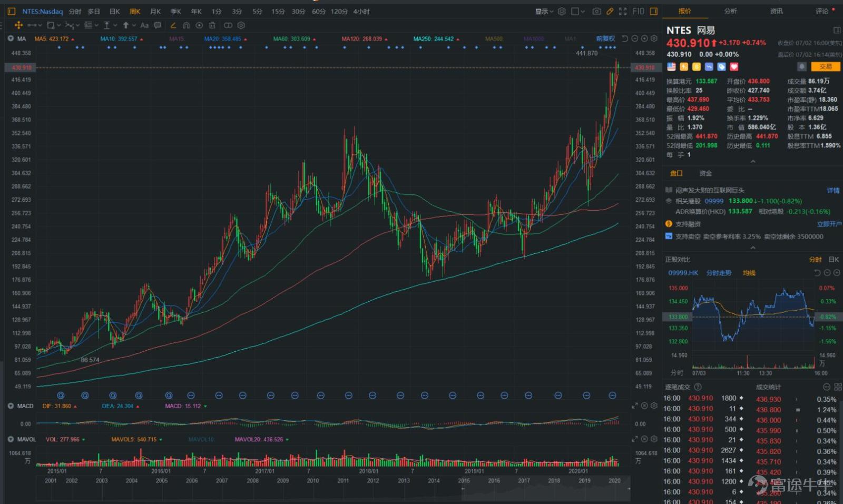Image resolution: width=843 pixels, height=504 pixels.
Task: Click the orange 交易 trade button
Action: (826, 66)
